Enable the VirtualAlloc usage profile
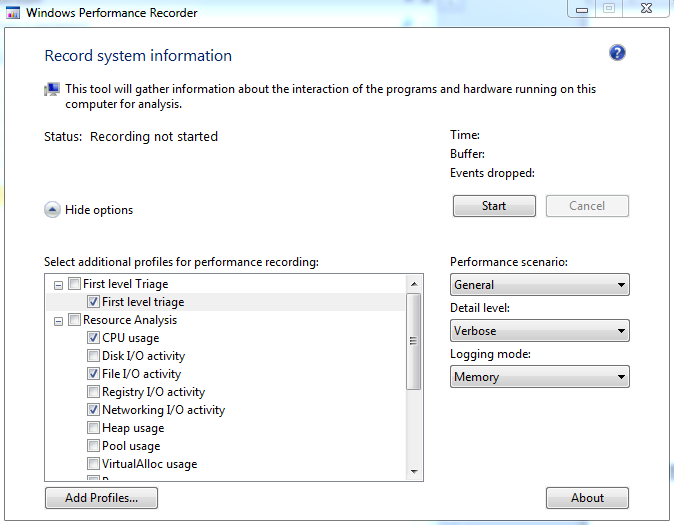This screenshot has width=674, height=525. coord(93,464)
